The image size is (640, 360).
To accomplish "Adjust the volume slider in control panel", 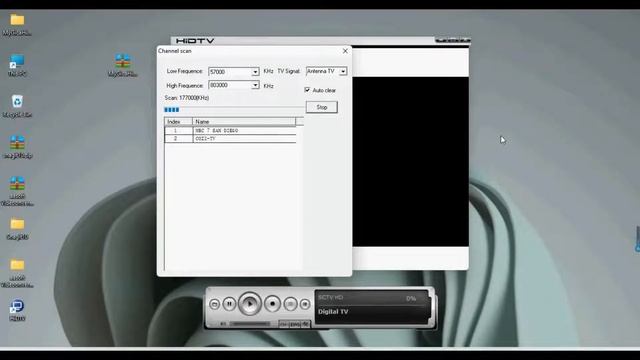I will pyautogui.click(x=249, y=324).
